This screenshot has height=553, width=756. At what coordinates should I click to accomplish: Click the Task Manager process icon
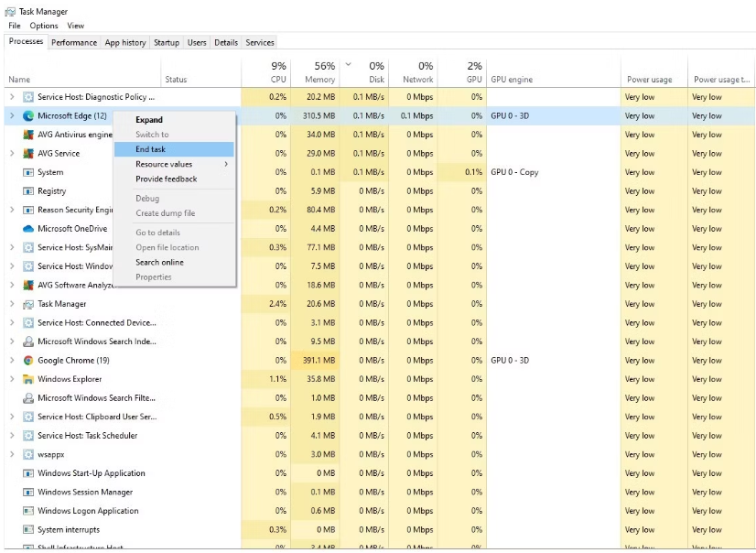coord(28,304)
